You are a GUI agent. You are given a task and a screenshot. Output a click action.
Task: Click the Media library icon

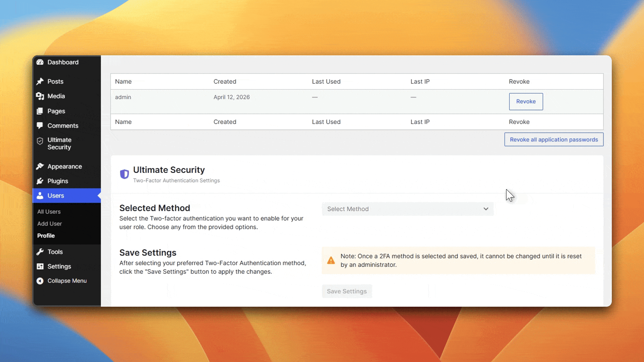tap(40, 96)
